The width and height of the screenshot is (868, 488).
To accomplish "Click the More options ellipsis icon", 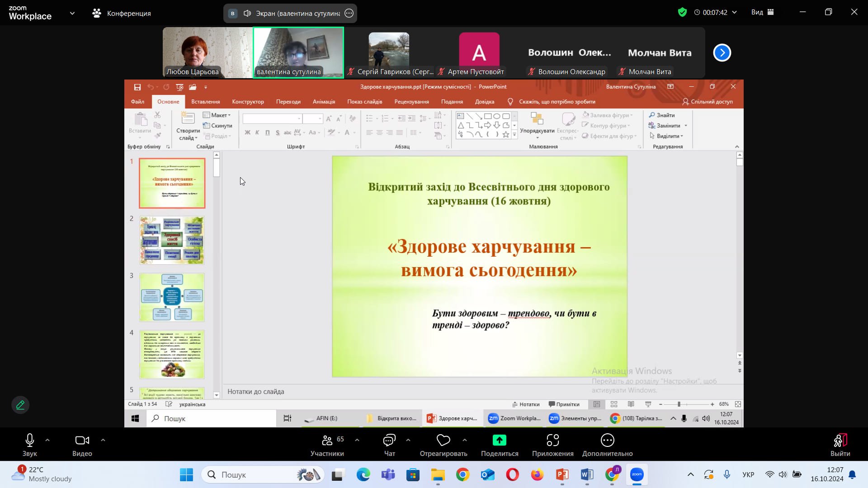I will click(607, 440).
